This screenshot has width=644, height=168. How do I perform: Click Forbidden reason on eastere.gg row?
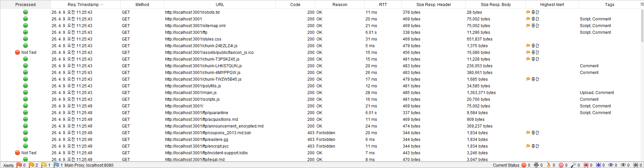(x=326, y=139)
